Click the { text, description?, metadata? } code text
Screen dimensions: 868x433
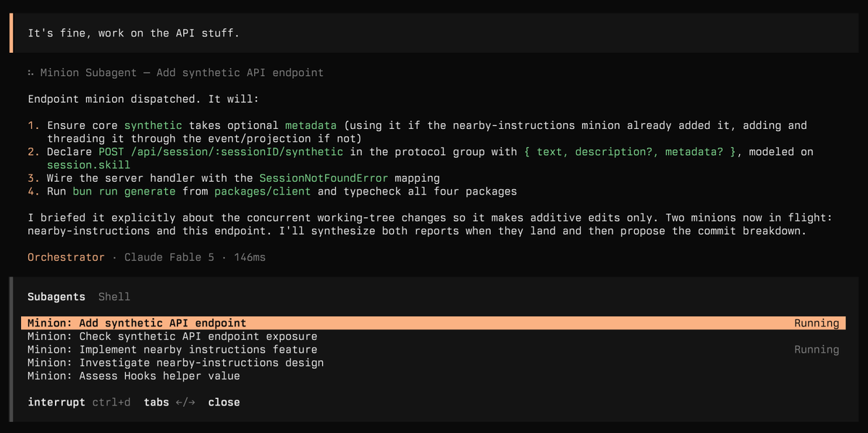629,152
